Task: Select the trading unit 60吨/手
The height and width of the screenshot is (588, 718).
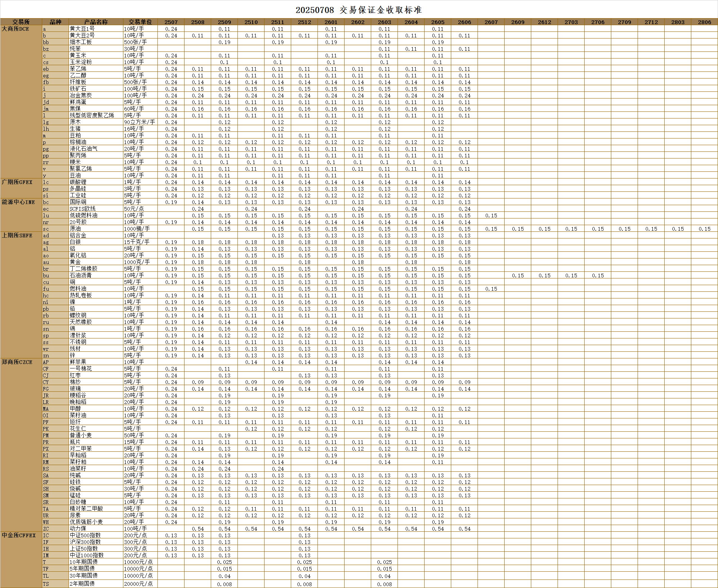Action: click(x=134, y=109)
